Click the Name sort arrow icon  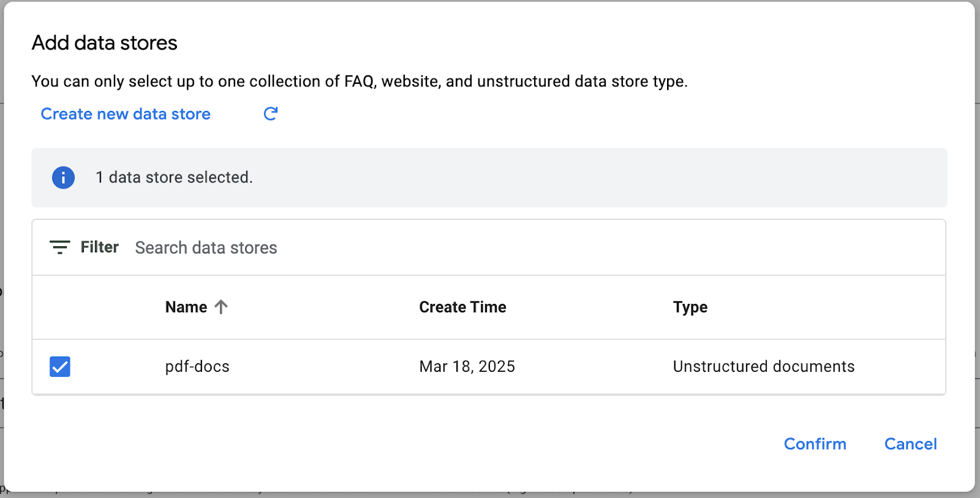tap(221, 307)
